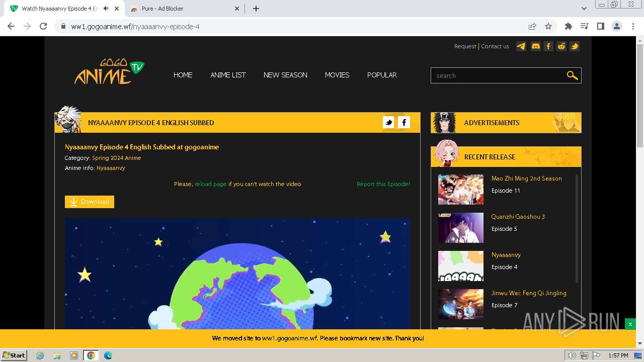Open the Windows Start menu

tap(14, 355)
